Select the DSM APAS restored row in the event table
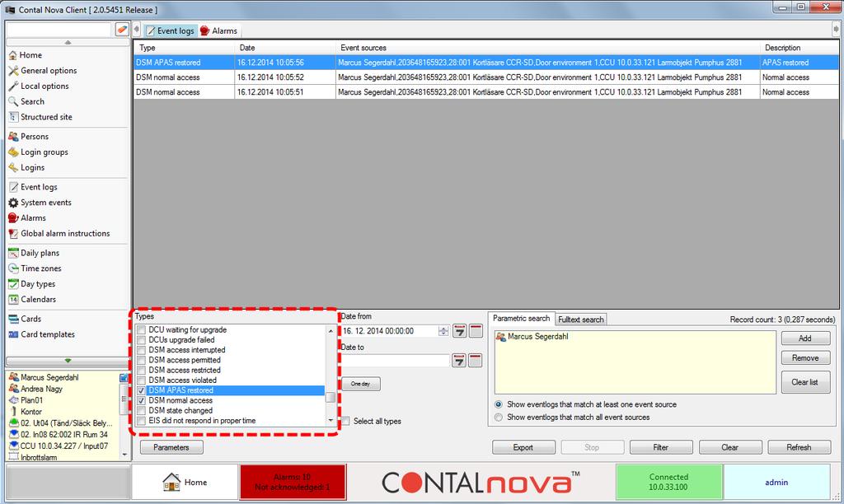This screenshot has width=844, height=504. 485,63
